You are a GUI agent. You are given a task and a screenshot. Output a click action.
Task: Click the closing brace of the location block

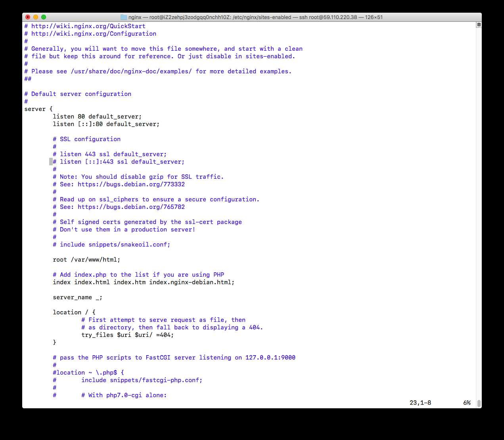click(55, 342)
